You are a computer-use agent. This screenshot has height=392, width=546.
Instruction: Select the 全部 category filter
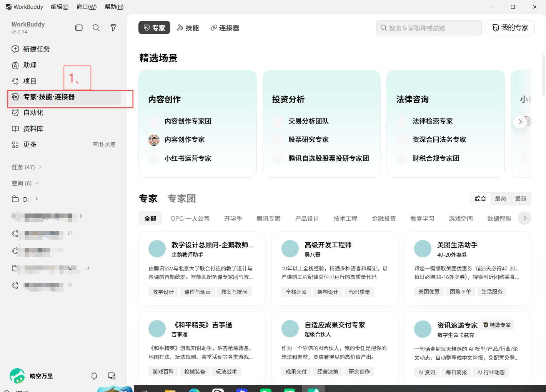point(150,219)
